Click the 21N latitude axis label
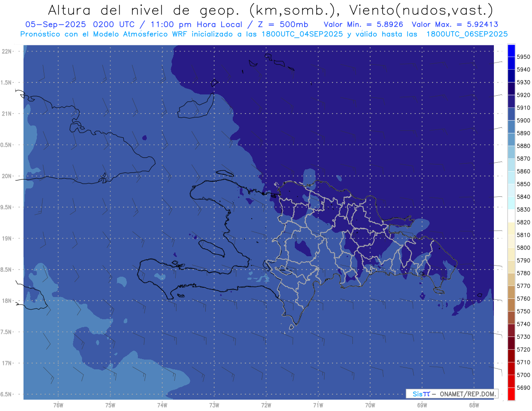The width and height of the screenshot is (532, 411). (x=7, y=114)
